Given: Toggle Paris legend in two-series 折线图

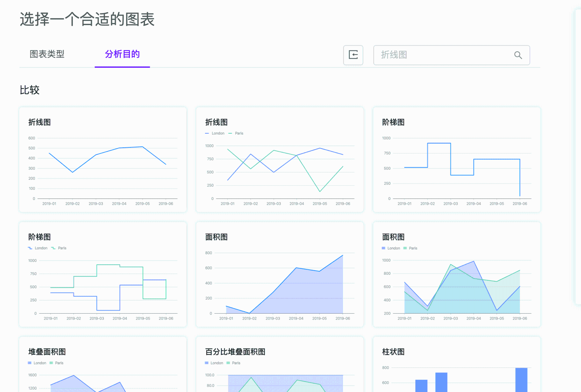Looking at the screenshot, I should coord(236,133).
